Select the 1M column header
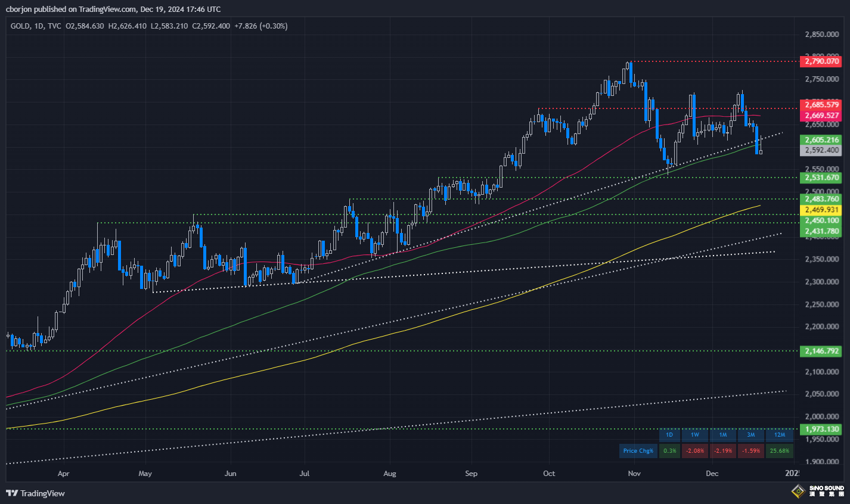Screen dimensions: 850x504 click(x=723, y=435)
